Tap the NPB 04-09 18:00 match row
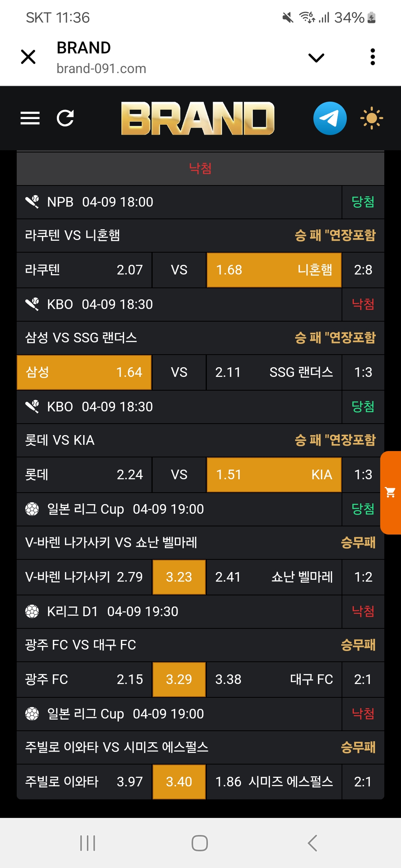The width and height of the screenshot is (401, 868). [x=179, y=202]
